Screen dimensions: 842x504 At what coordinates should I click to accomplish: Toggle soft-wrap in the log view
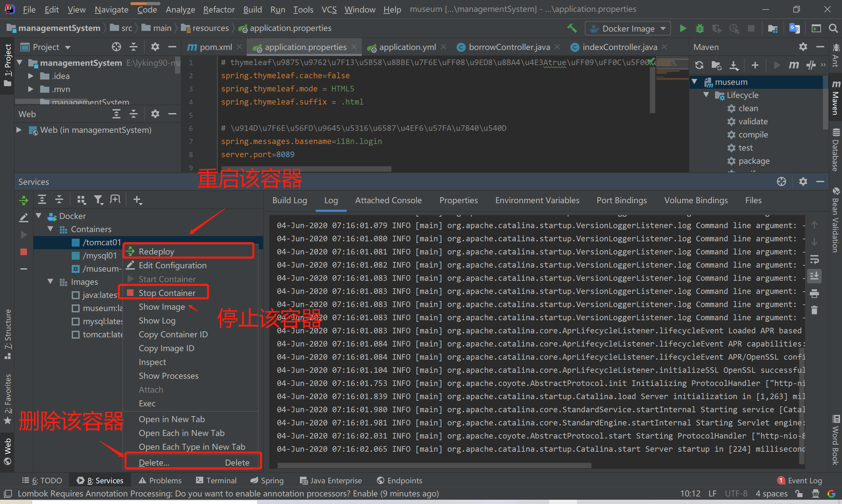[814, 260]
